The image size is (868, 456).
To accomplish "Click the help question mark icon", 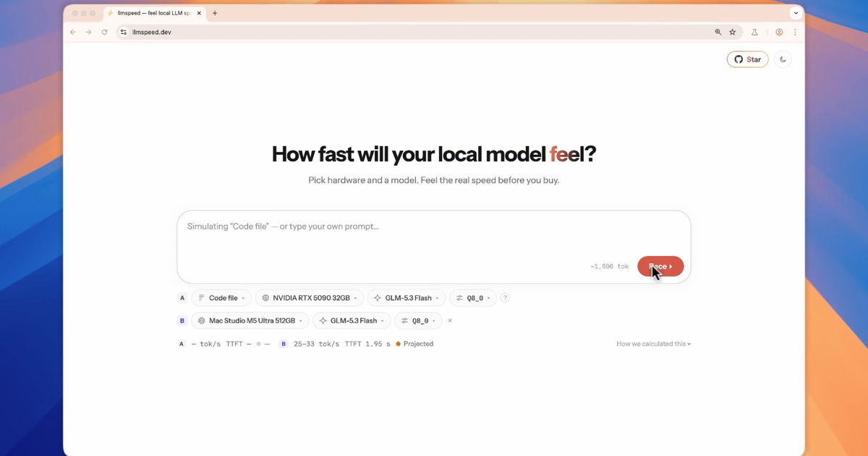I will point(505,298).
